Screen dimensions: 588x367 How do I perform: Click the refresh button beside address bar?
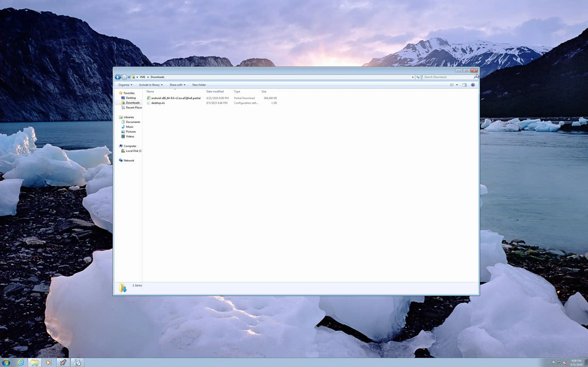click(418, 77)
